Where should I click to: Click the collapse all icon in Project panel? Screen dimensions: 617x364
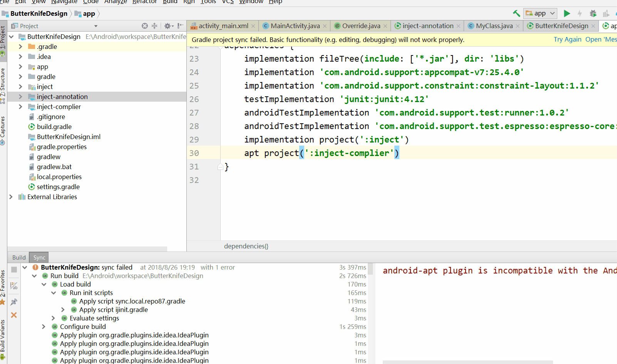[x=154, y=26]
